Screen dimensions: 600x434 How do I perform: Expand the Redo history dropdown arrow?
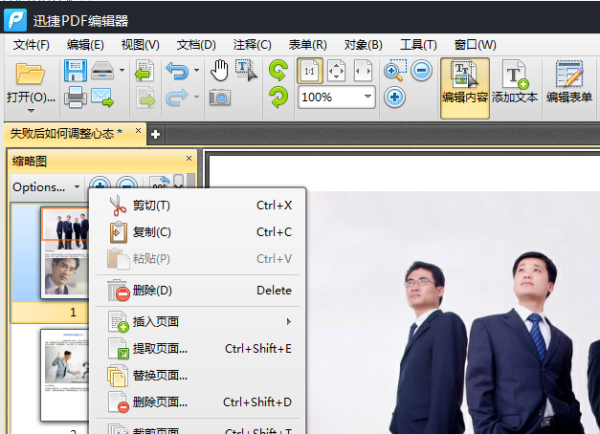coord(196,97)
